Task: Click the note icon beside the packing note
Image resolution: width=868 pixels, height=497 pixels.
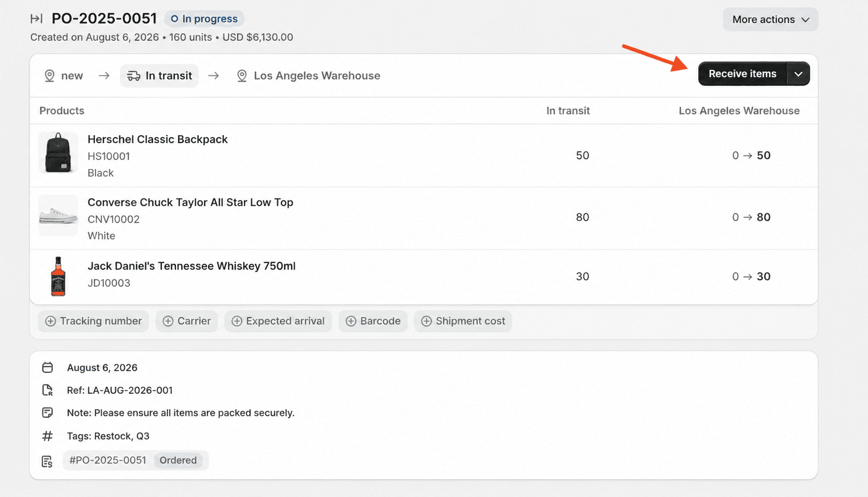Action: coord(47,413)
